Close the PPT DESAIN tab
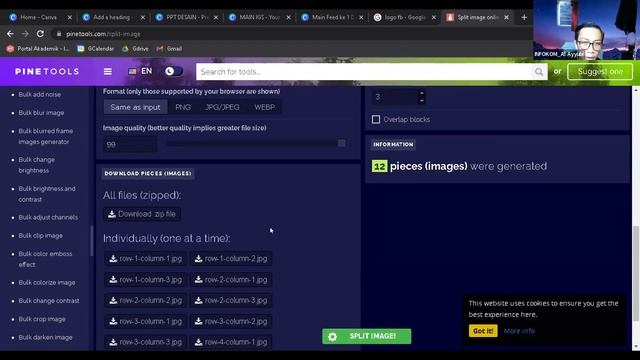 216,17
